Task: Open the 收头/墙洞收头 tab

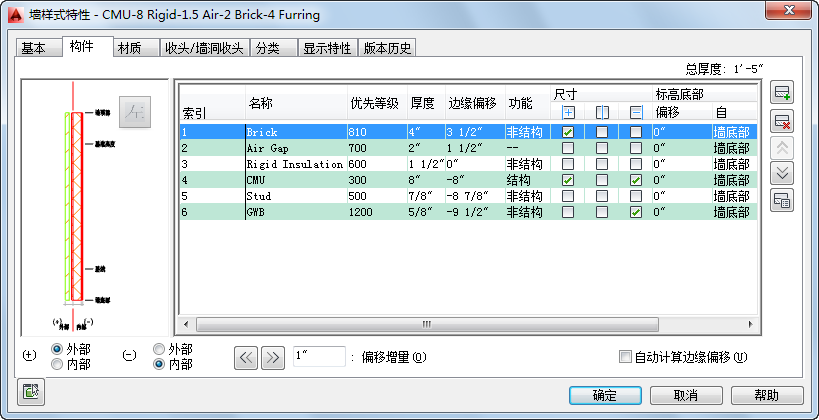Action: click(204, 48)
